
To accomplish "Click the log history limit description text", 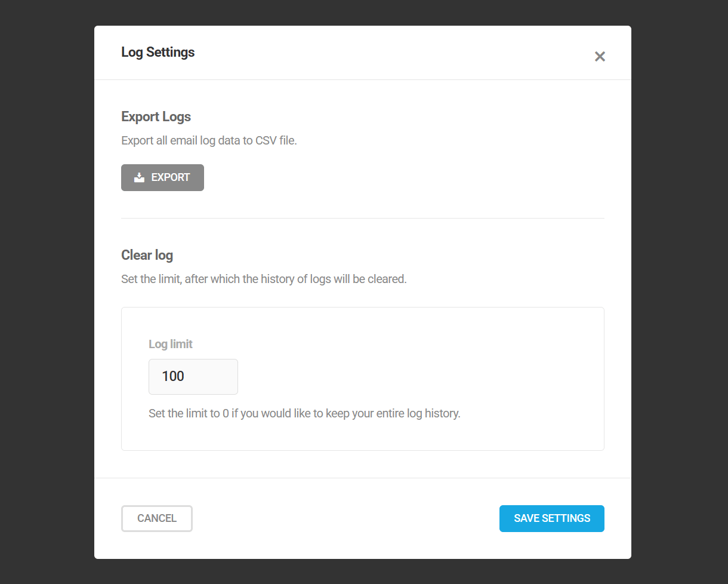I will coord(263,279).
